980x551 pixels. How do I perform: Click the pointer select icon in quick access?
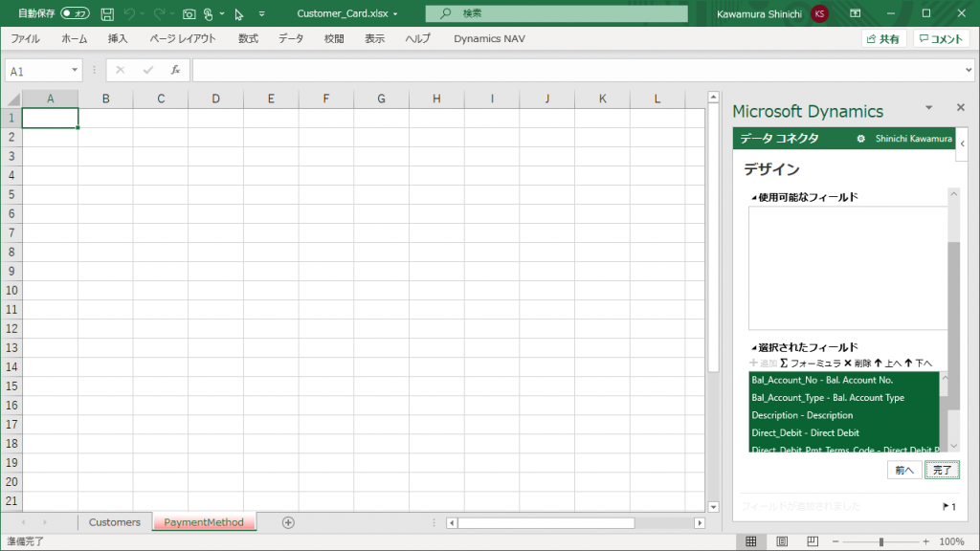click(x=238, y=14)
